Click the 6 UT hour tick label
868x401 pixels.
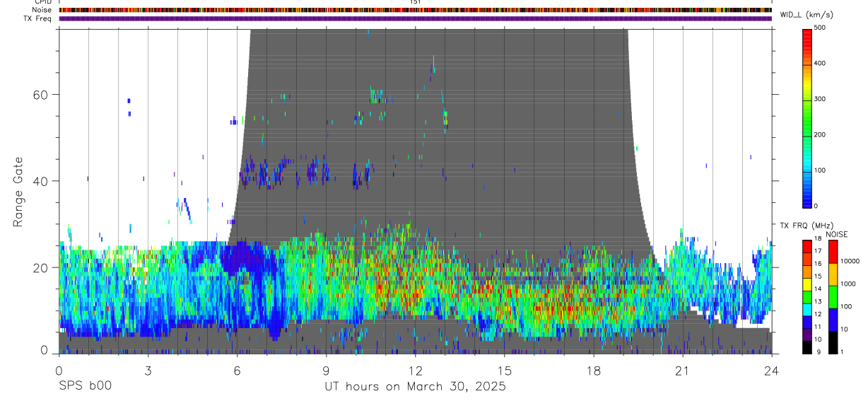(237, 370)
